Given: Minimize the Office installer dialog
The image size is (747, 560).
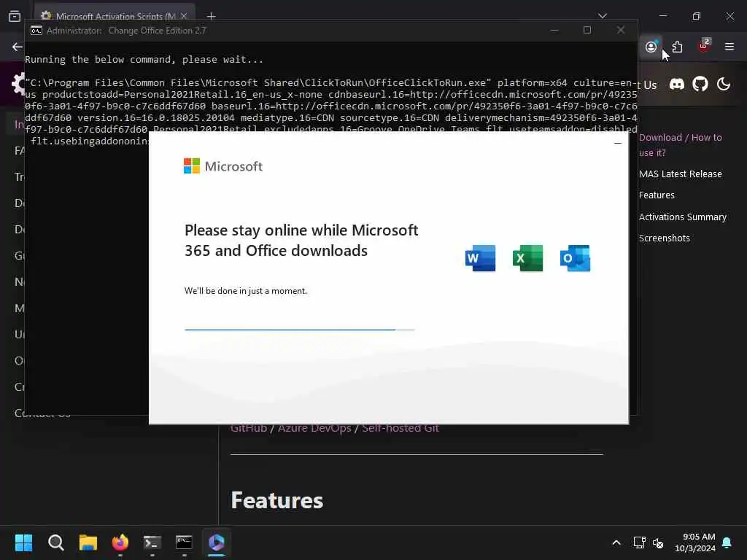Looking at the screenshot, I should (618, 143).
